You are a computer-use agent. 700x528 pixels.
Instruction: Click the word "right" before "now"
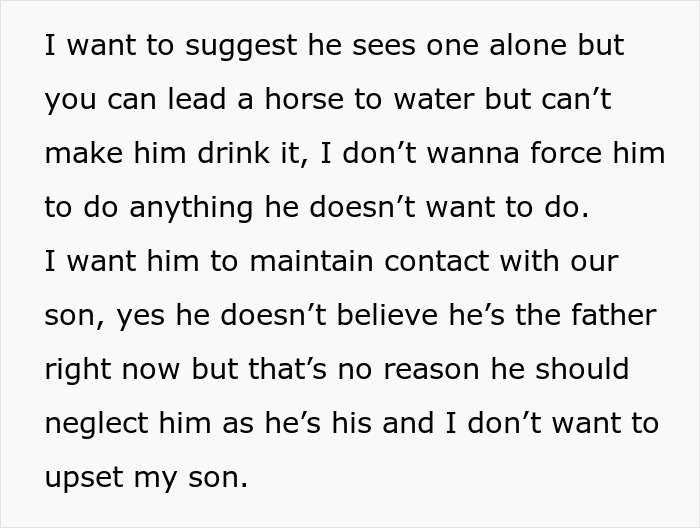coord(78,369)
